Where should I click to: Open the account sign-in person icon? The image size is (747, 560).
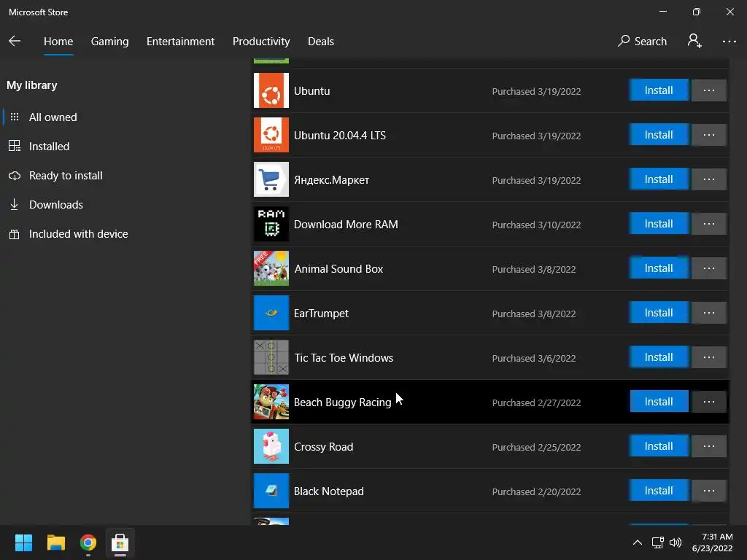pos(694,41)
